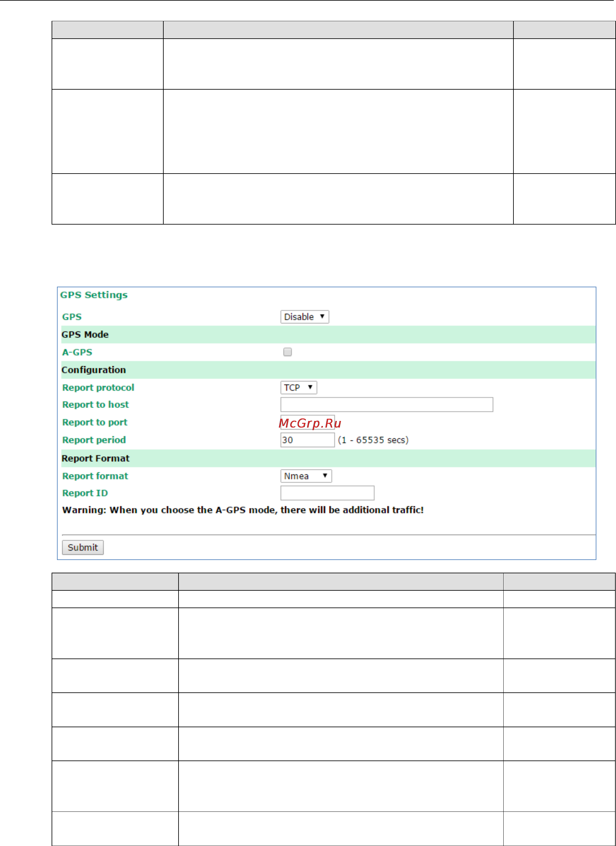Click the 'Report protocol' label
The image size is (616, 846).
coord(98,388)
